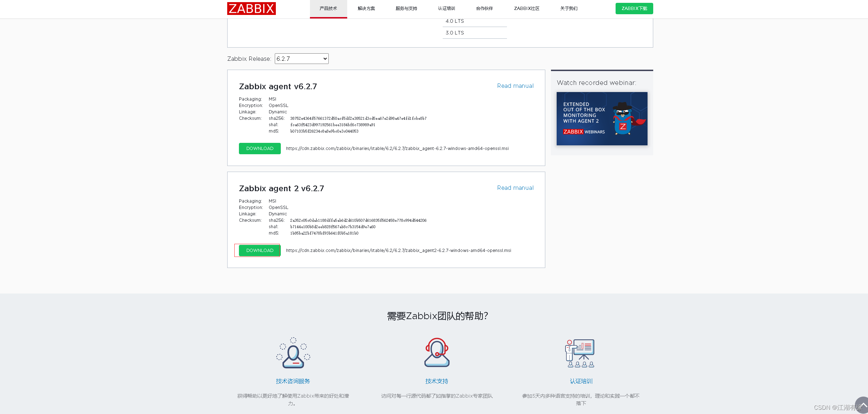Viewport: 868px width, 414px height.
Task: Click Zabbix agent v6.2.7 sha1 checksum
Action: 333,125
